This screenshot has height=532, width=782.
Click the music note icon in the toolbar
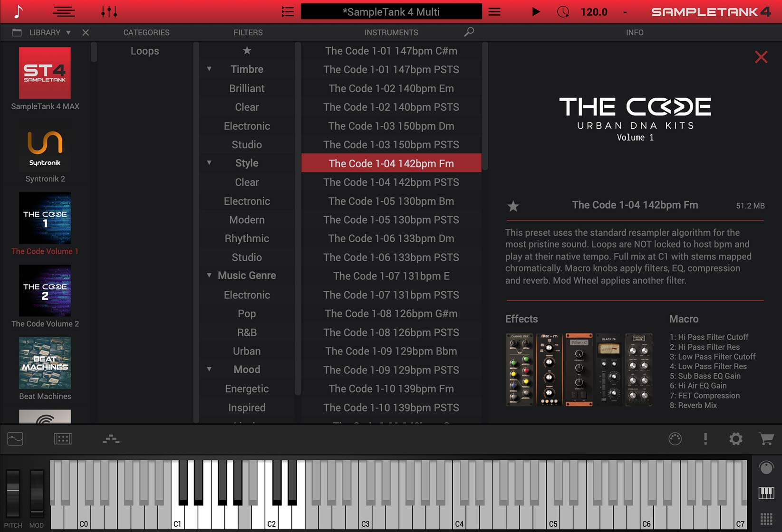18,11
